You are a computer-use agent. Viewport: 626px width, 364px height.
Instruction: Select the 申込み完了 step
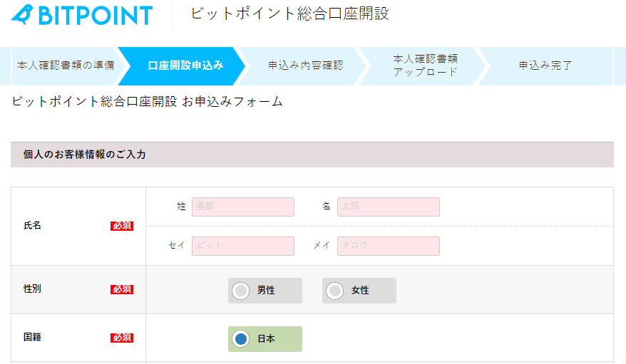[x=545, y=66]
